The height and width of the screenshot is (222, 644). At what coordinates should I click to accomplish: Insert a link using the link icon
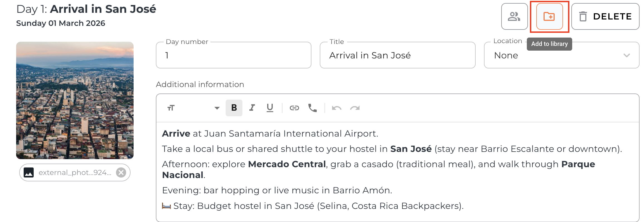tap(294, 108)
